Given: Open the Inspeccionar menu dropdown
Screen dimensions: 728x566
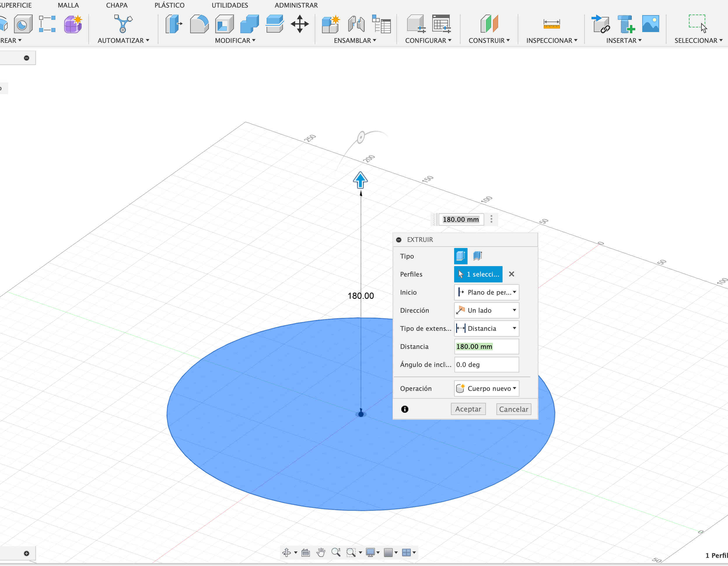Looking at the screenshot, I should (x=552, y=40).
